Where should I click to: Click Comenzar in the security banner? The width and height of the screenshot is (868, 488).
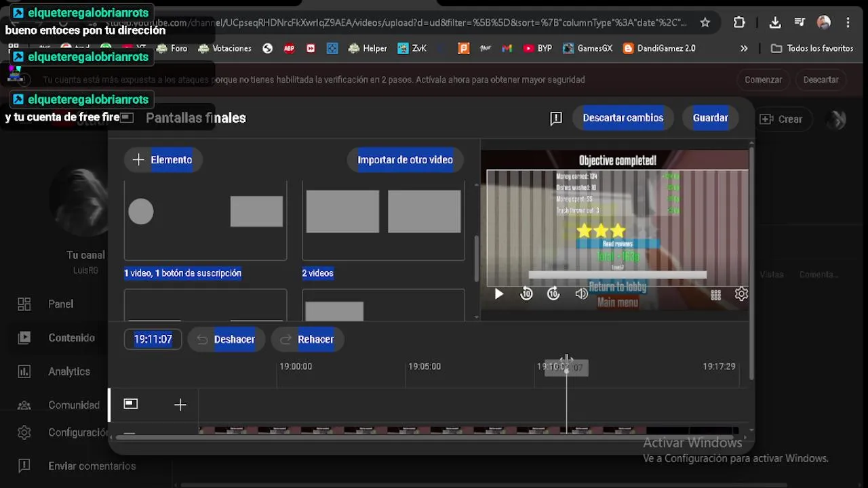click(x=764, y=79)
